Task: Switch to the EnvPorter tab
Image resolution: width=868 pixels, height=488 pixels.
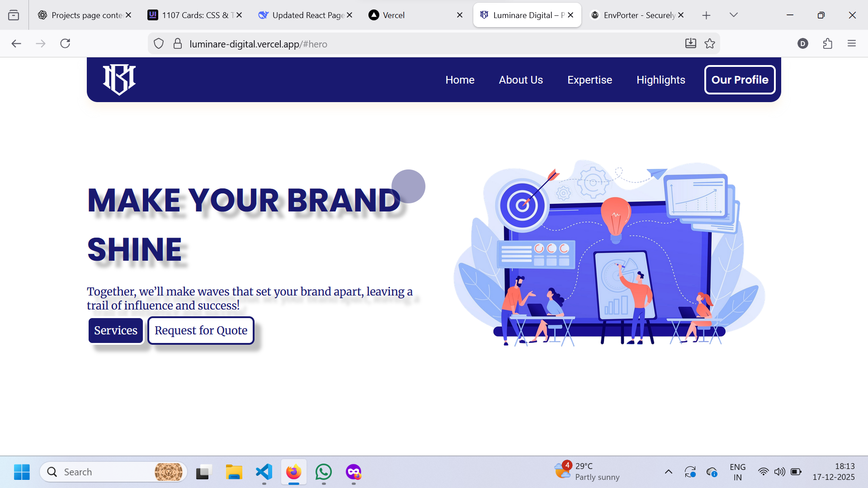Action: (633, 15)
